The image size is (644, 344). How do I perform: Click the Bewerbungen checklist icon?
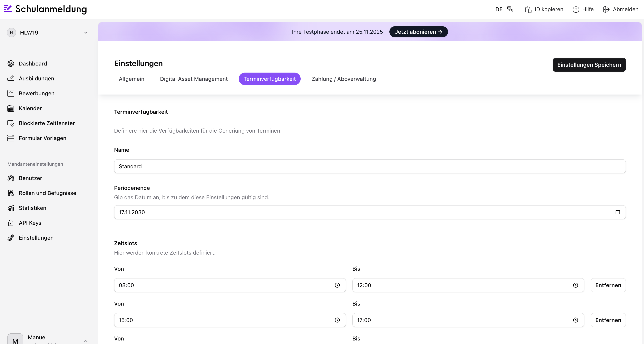click(11, 93)
